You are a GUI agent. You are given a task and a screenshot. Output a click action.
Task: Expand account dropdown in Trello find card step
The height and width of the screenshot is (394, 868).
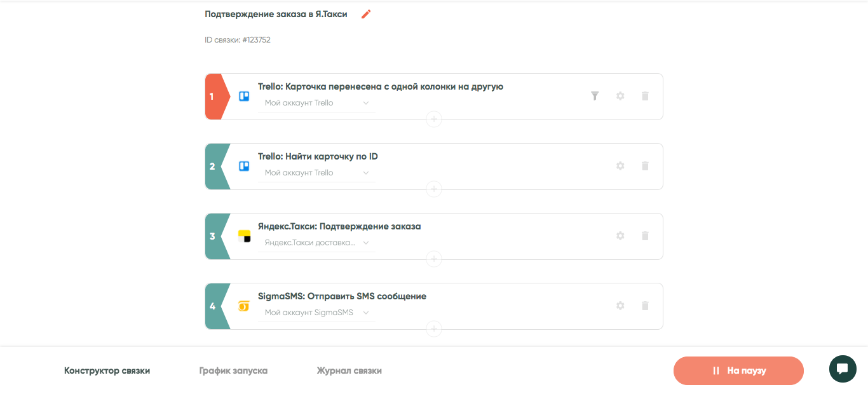[x=316, y=173]
